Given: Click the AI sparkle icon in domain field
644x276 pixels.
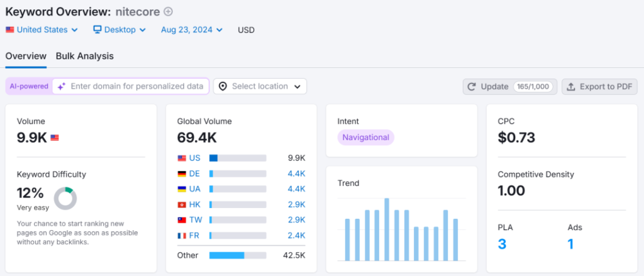Looking at the screenshot, I should click(62, 87).
